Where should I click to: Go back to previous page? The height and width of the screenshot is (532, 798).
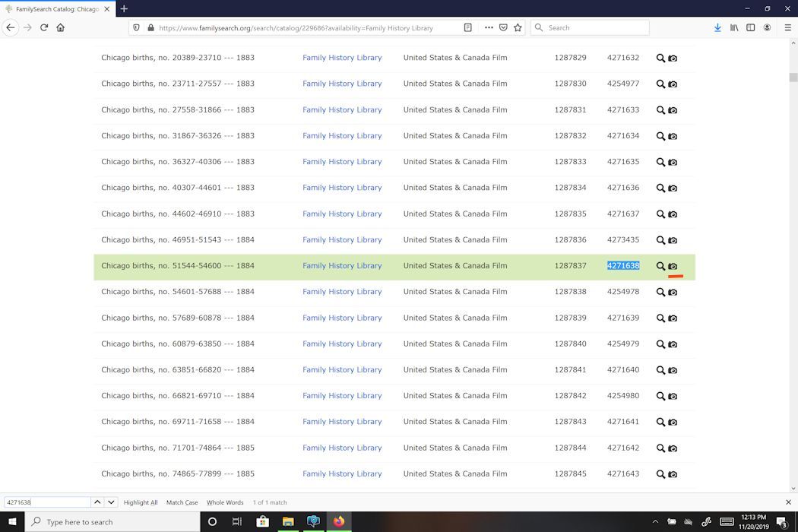pyautogui.click(x=11, y=27)
